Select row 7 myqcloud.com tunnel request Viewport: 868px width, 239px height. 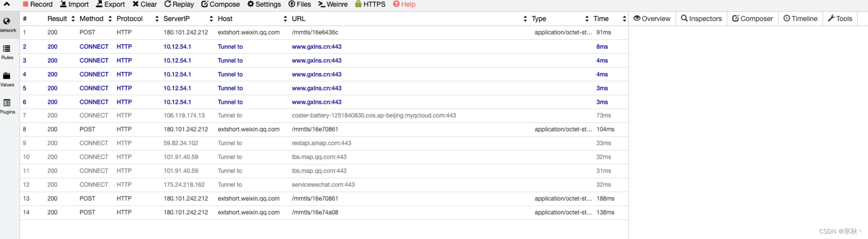coord(324,115)
